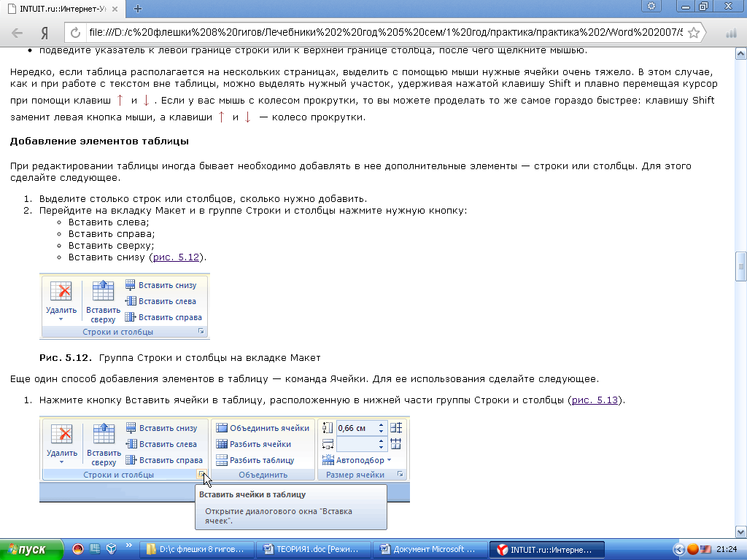The height and width of the screenshot is (560, 747).
Task: Click dialog launcher under the cursor in figure 5.13
Action: (x=201, y=474)
